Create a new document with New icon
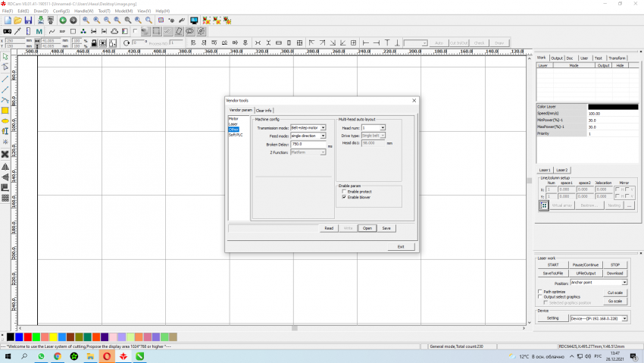644x363 pixels. click(7, 20)
